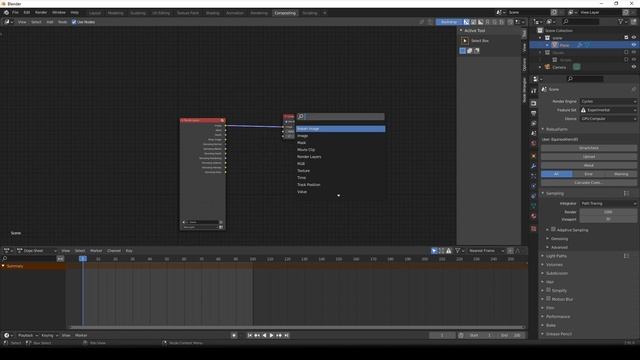Open the Render menu
This screenshot has height=360, width=640.
41,13
